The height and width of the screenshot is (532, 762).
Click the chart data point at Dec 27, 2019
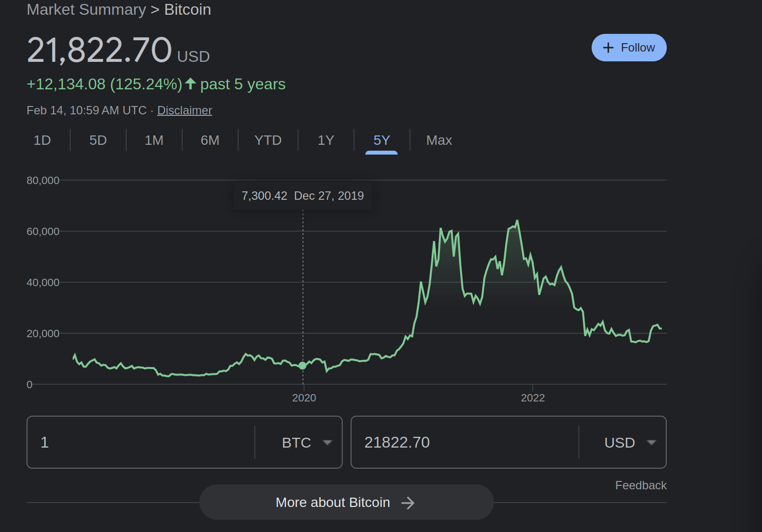[x=302, y=366]
